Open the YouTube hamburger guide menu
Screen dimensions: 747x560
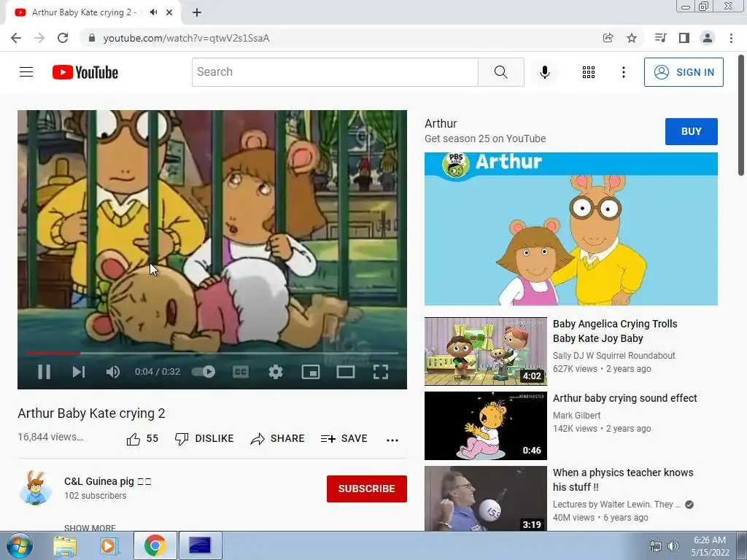pos(26,72)
